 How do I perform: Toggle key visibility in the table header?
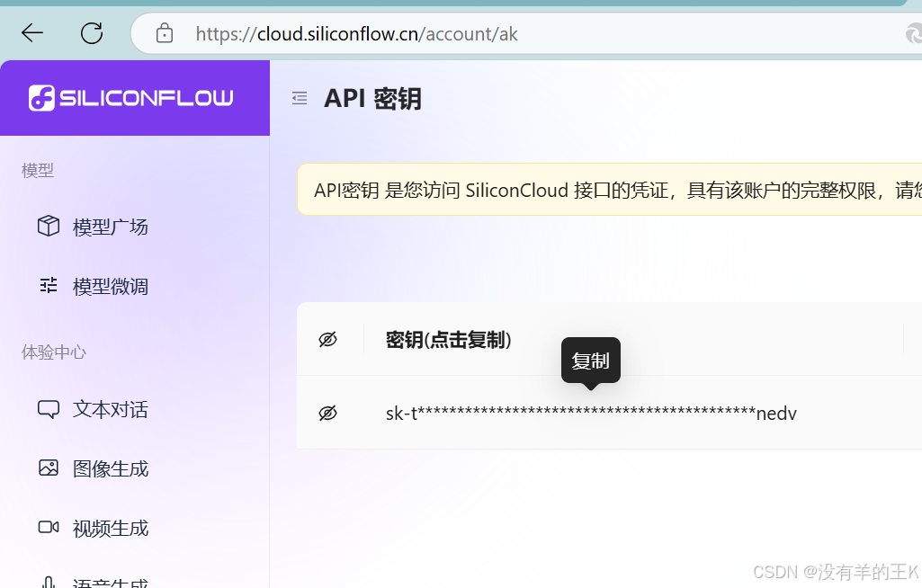327,339
